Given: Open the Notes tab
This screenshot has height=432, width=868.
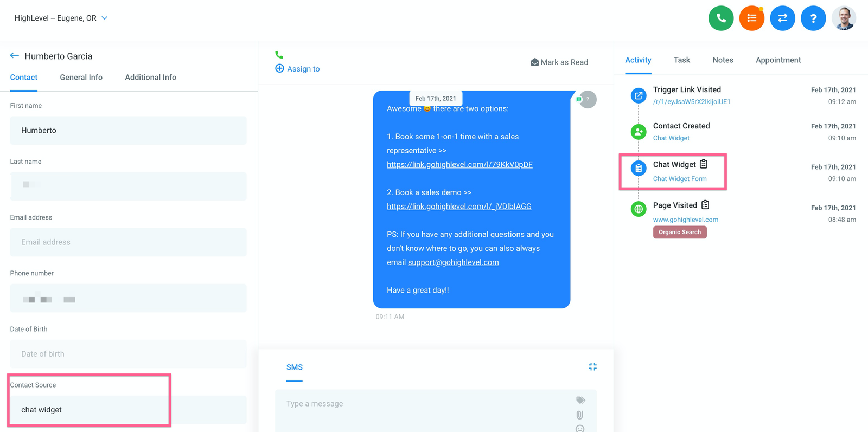Looking at the screenshot, I should point(723,60).
